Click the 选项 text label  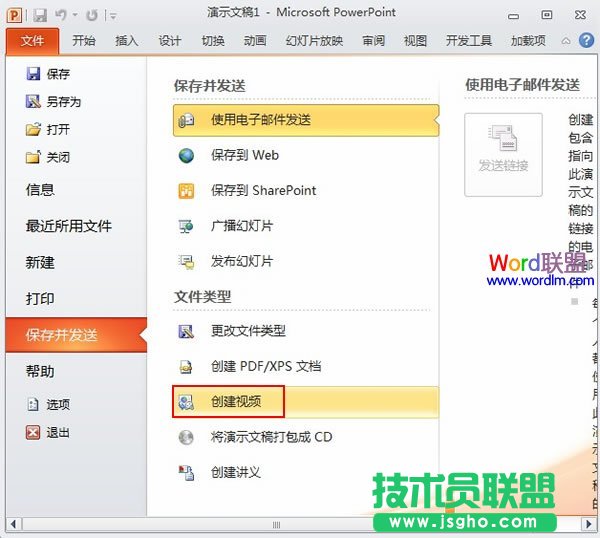(58, 404)
